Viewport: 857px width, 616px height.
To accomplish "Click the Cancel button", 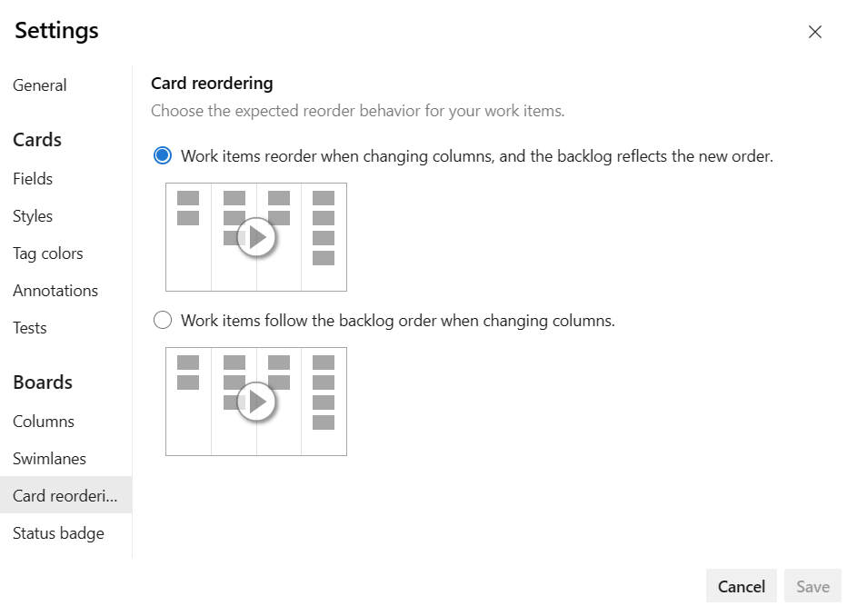I will click(741, 586).
